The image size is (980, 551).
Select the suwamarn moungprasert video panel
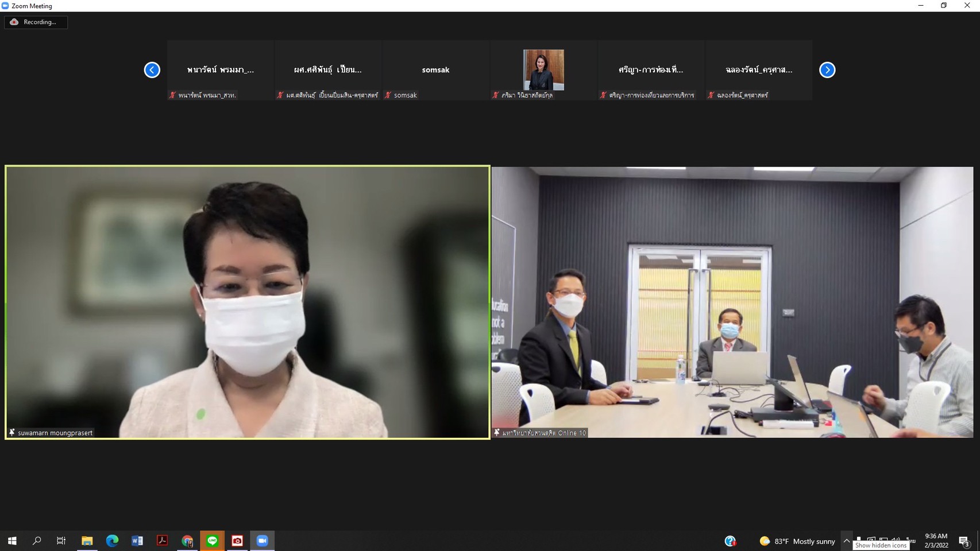[248, 302]
